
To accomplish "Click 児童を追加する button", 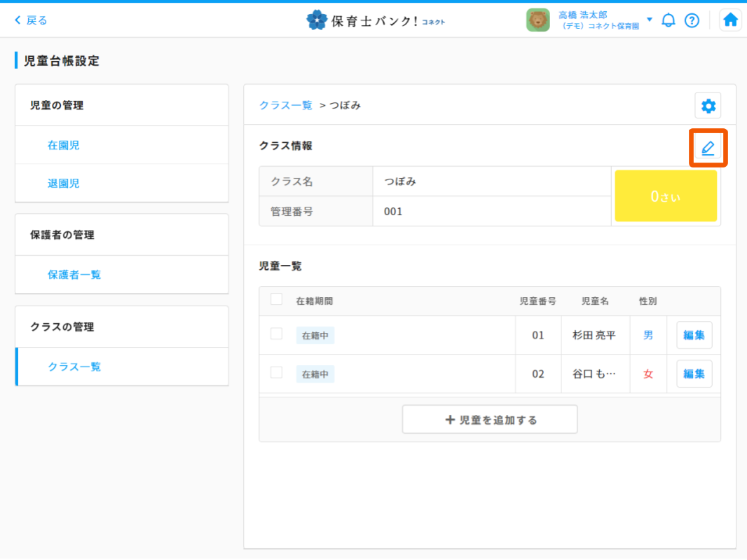I will pyautogui.click(x=489, y=420).
